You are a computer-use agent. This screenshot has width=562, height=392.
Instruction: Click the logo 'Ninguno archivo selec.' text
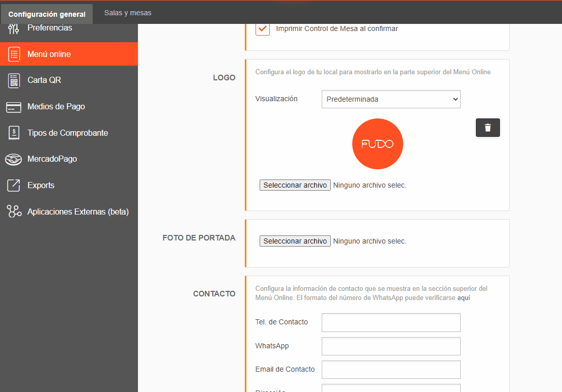click(x=370, y=185)
